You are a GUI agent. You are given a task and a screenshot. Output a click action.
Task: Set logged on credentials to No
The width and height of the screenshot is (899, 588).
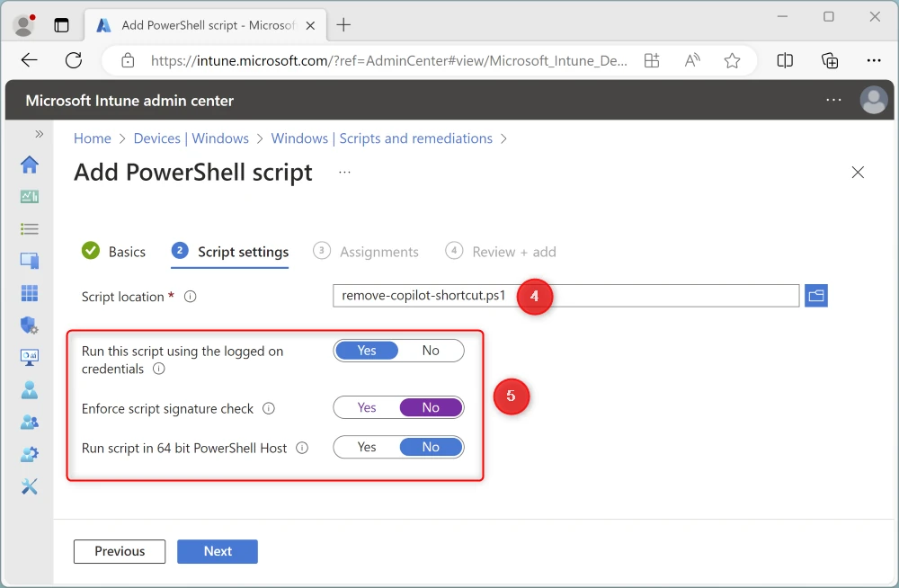[x=431, y=351]
